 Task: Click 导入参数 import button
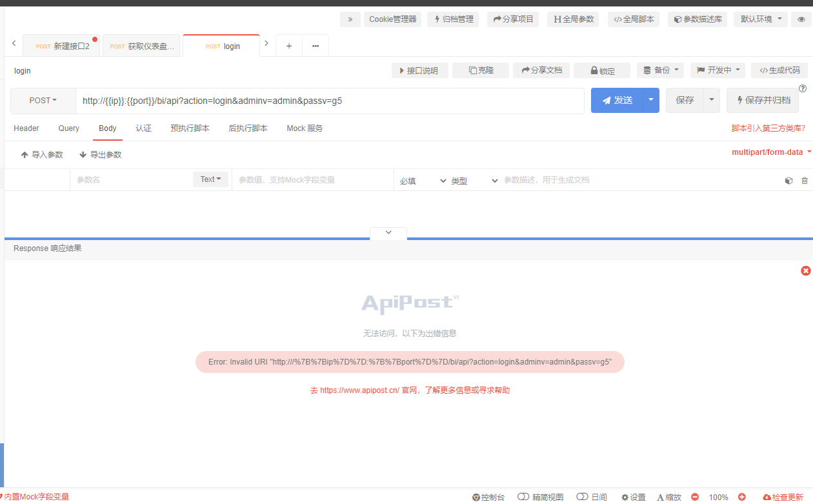[43, 155]
